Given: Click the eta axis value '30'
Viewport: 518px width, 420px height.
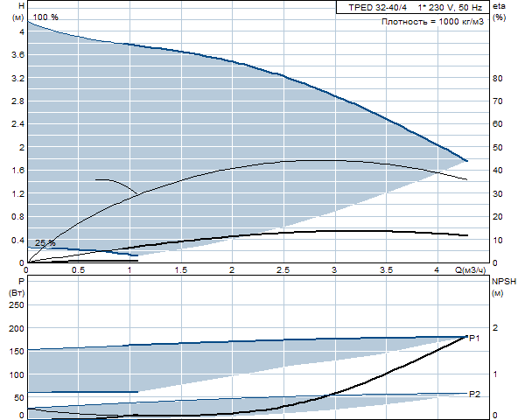Looking at the screenshot, I should 498,193.
